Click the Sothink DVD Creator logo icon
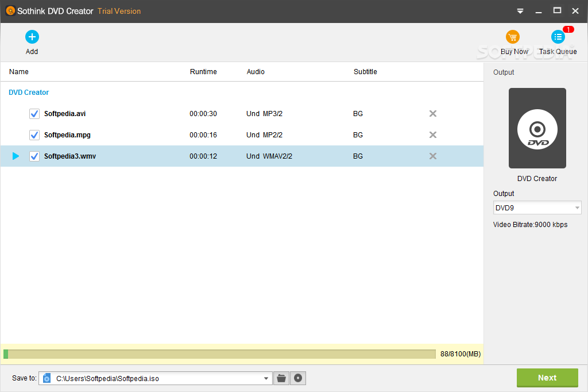Image resolution: width=588 pixels, height=392 pixels. 10,11
